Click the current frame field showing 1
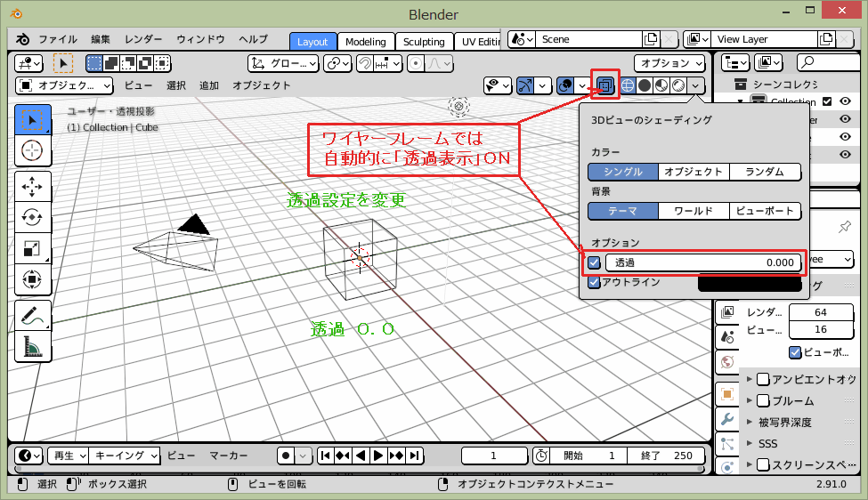 (x=494, y=456)
